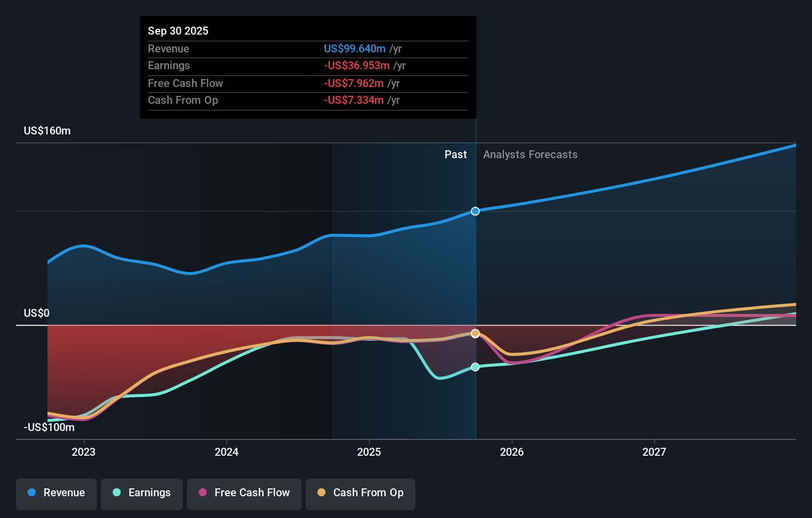812x518 pixels.
Task: Select the Cash From Op marker near the zero line
Action: click(475, 333)
